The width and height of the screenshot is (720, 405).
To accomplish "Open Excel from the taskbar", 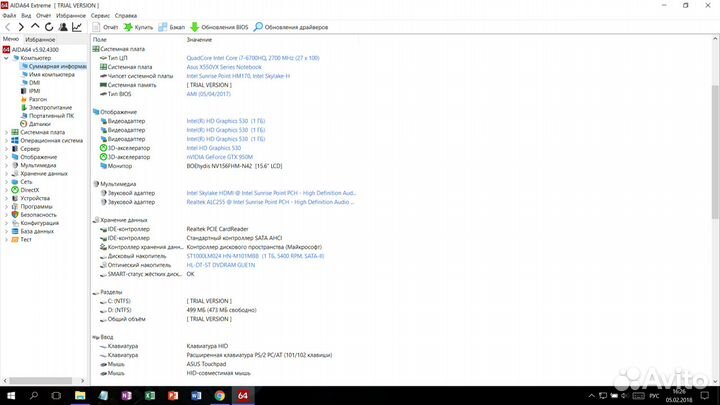I will (x=150, y=395).
